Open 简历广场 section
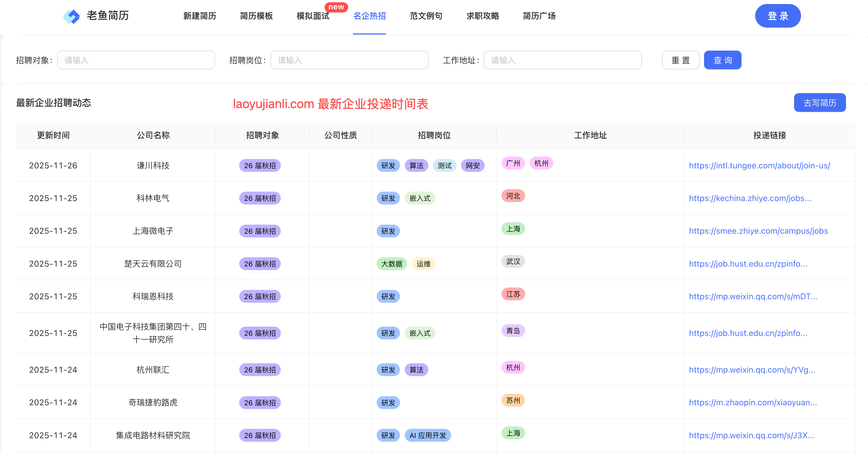868x454 pixels. pos(539,16)
